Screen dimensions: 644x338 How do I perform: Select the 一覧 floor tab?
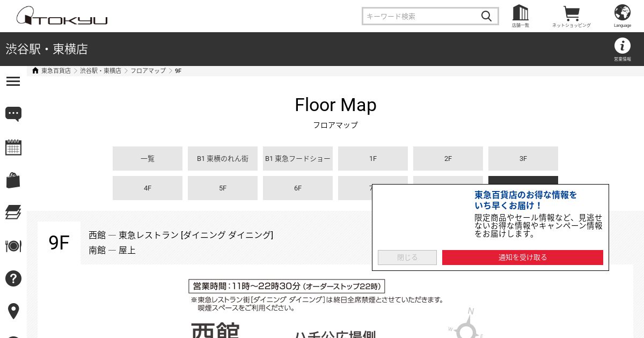pyautogui.click(x=148, y=158)
